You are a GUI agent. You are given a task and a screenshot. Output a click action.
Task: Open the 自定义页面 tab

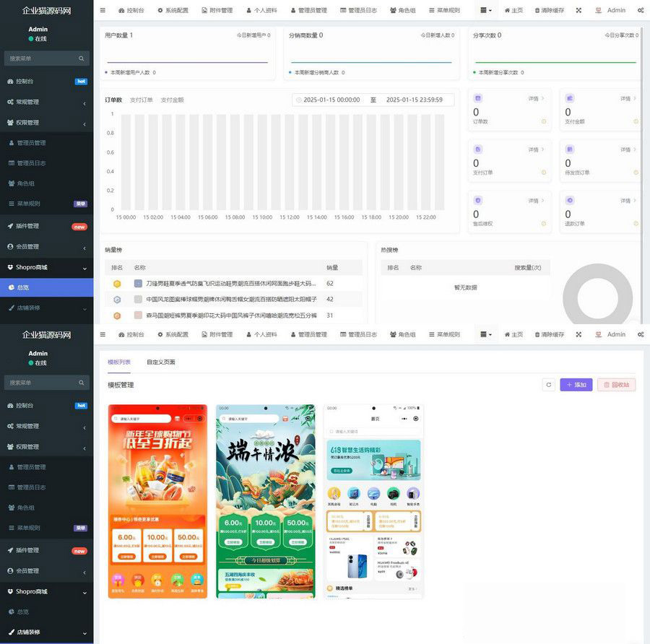[x=161, y=362]
